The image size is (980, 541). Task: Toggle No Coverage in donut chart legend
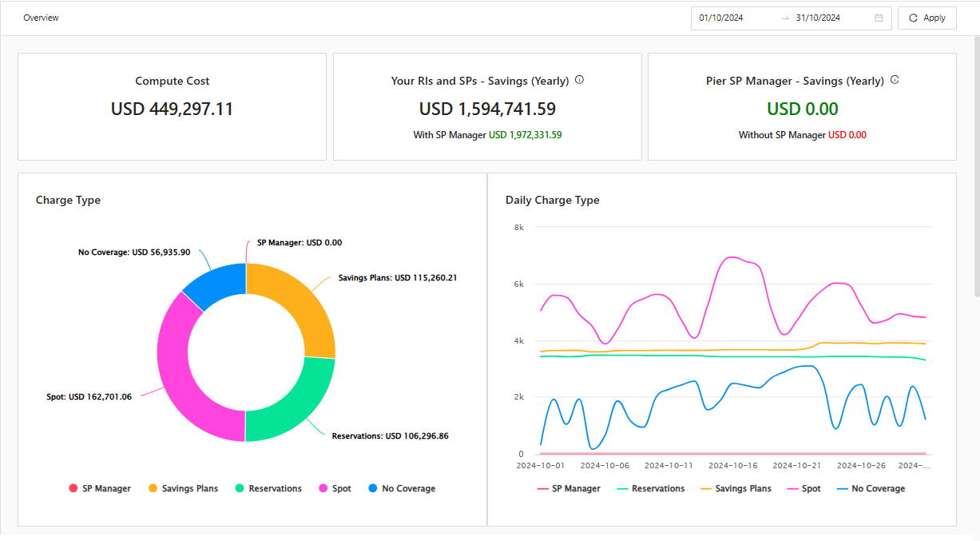point(401,488)
